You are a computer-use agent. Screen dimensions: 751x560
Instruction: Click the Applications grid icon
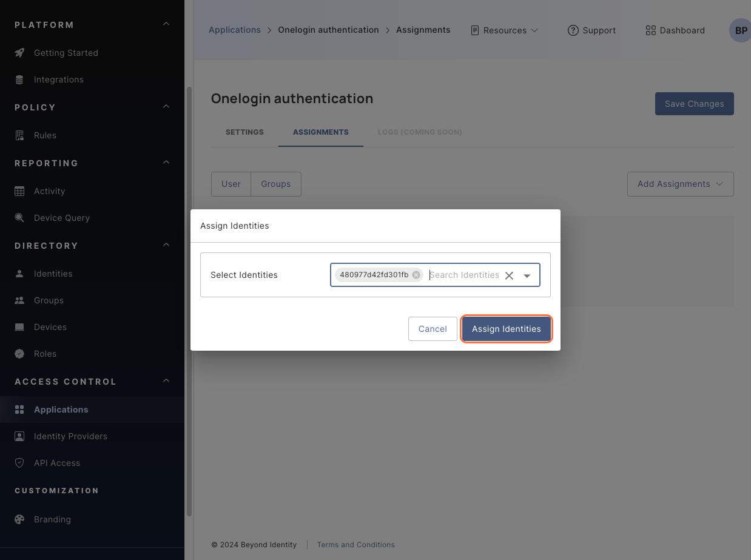pyautogui.click(x=19, y=410)
